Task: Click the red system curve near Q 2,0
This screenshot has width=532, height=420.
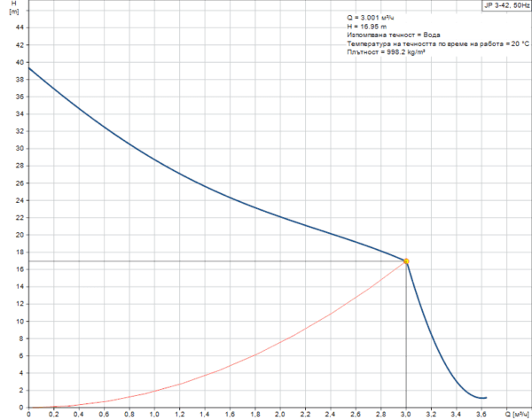Action: [x=280, y=342]
